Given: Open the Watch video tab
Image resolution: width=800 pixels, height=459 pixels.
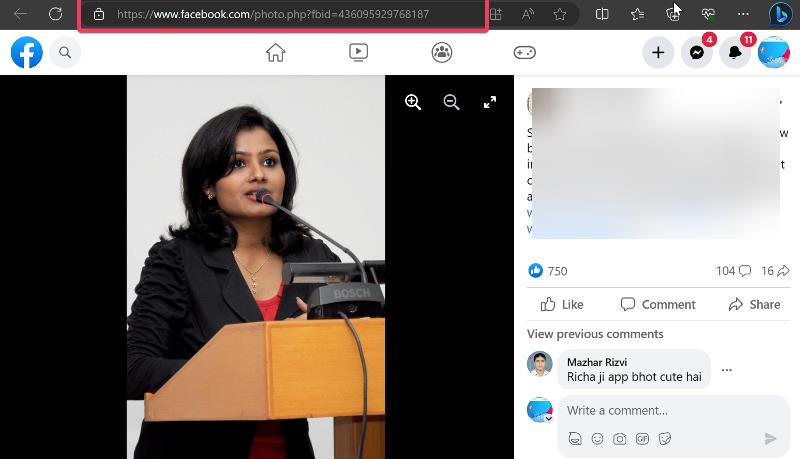Looking at the screenshot, I should tap(358, 52).
